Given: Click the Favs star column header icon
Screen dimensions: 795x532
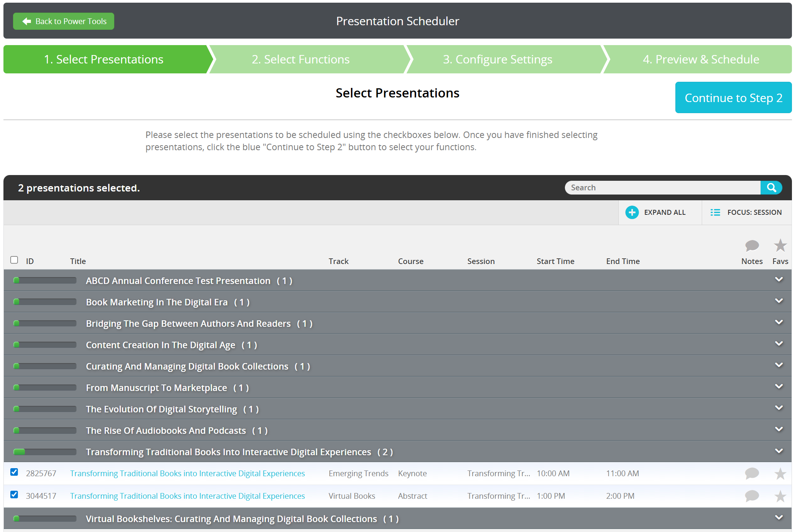Looking at the screenshot, I should point(780,245).
